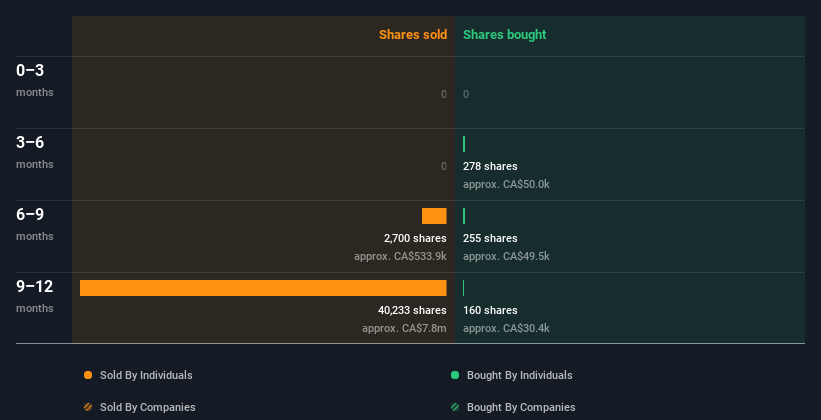Click the 160 shares value
Image resolution: width=821 pixels, height=420 pixels.
pyautogui.click(x=490, y=310)
